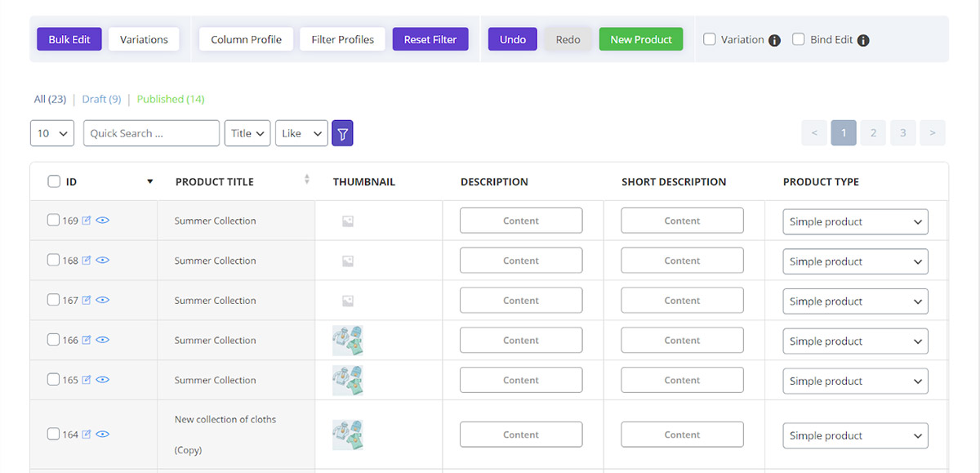Click the sort arrows next to Product Title
Viewport: 980px width, 473px height.
pyautogui.click(x=307, y=180)
